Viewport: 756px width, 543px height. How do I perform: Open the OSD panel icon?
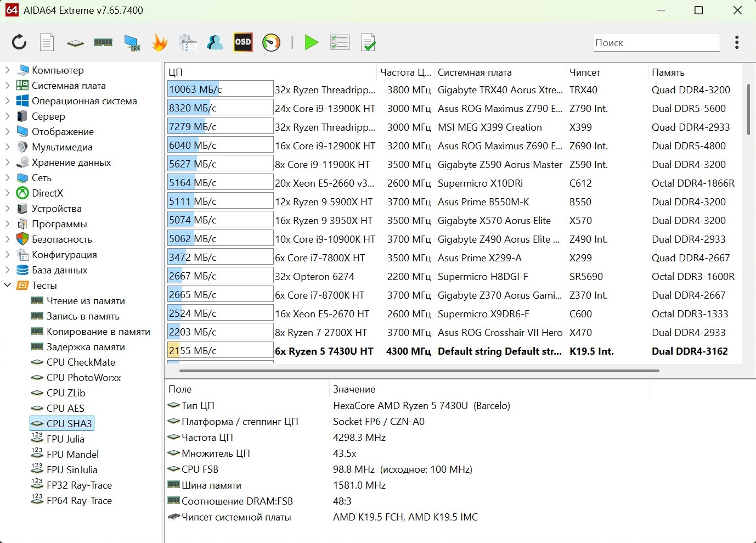[243, 42]
